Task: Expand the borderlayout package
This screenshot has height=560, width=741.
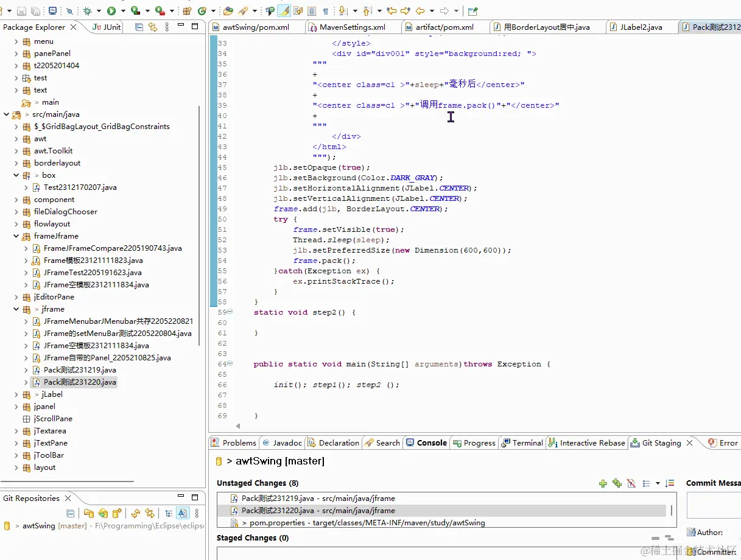Action: click(16, 163)
